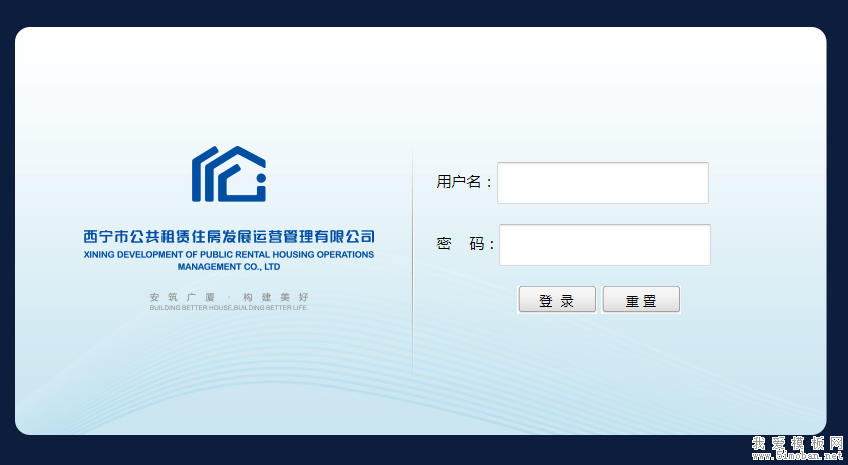This screenshot has height=465, width=848.
Task: Focus the 密码 password input field
Action: pos(604,245)
